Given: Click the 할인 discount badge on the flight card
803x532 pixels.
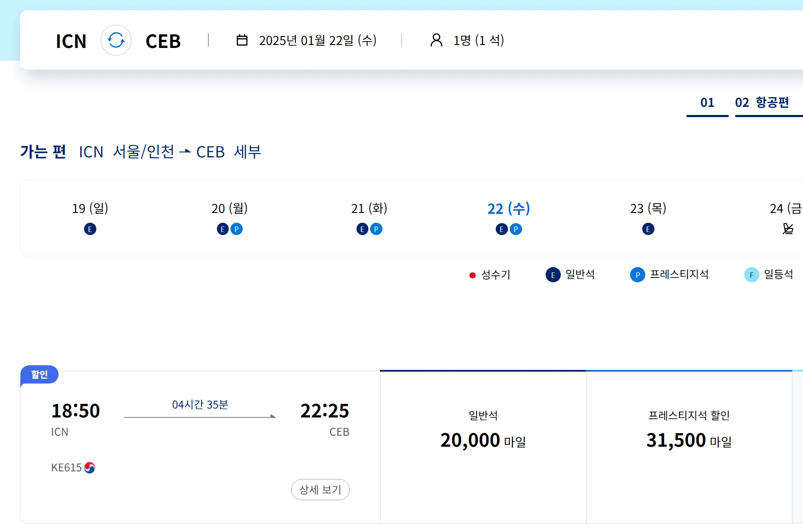Looking at the screenshot, I should pyautogui.click(x=39, y=374).
